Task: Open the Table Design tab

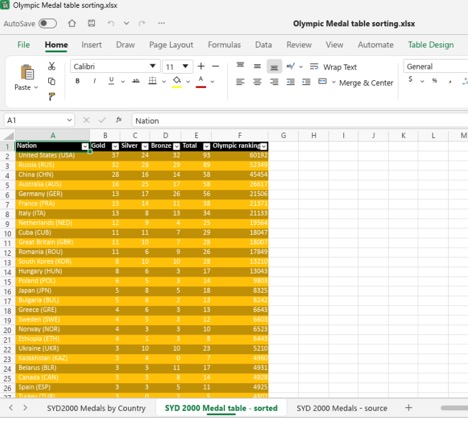Action: point(431,45)
